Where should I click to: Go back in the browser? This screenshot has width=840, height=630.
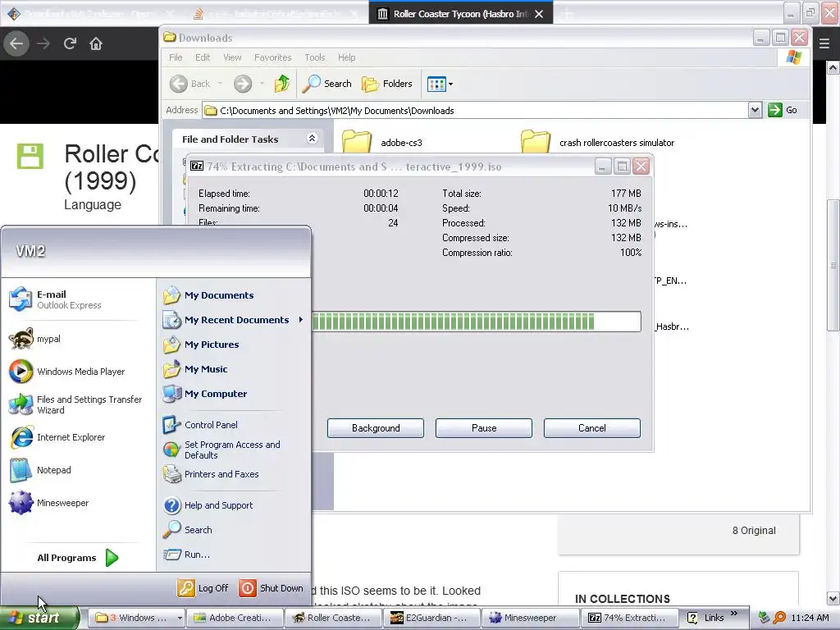[16, 43]
